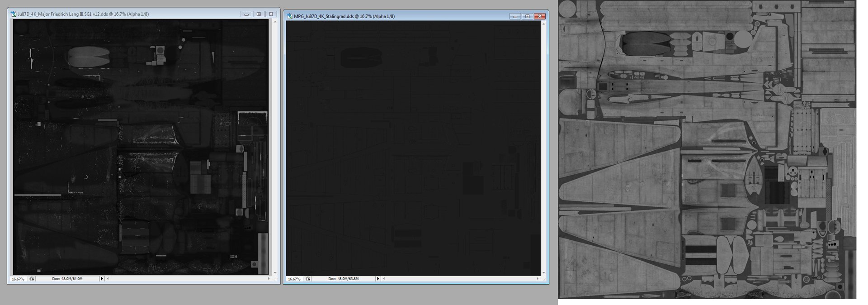Activate the MPG_Ju87D_4K_Stalingrad.dds title bar text
This screenshot has height=305, width=868.
[344, 16]
